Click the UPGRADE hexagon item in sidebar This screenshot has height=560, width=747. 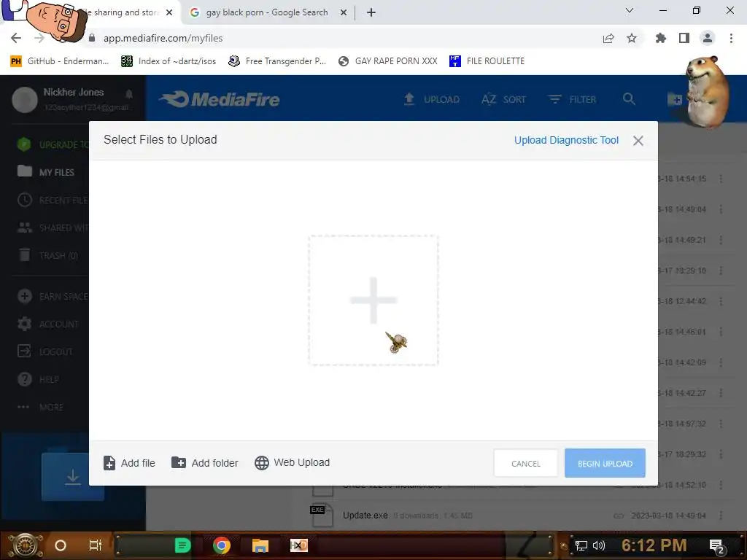click(x=53, y=144)
